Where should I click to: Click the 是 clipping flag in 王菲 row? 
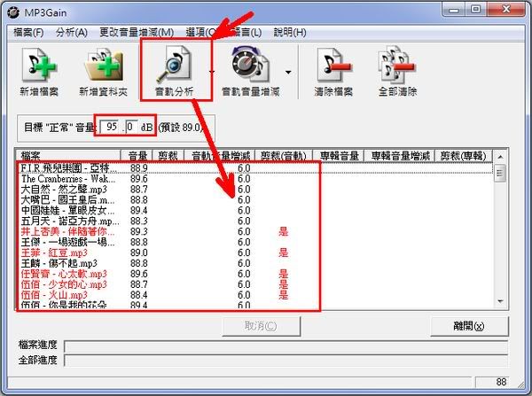point(284,252)
